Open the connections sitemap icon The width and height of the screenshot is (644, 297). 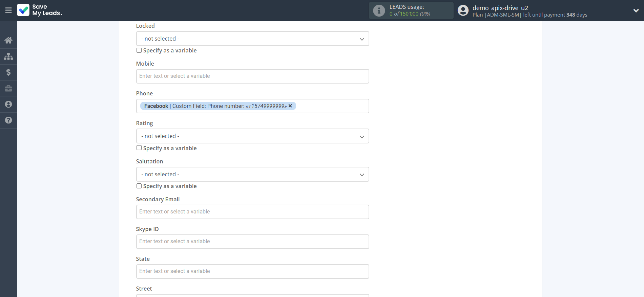coord(8,56)
